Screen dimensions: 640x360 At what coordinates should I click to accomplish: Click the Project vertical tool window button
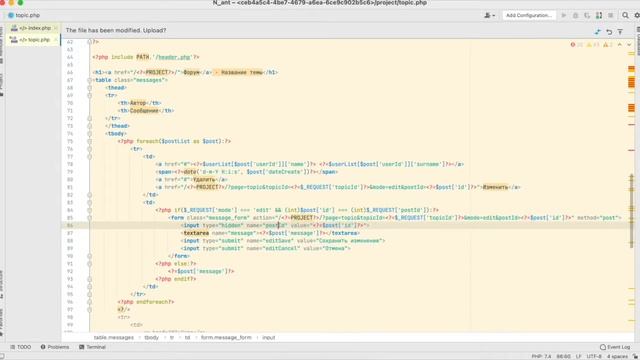pyautogui.click(x=2, y=84)
